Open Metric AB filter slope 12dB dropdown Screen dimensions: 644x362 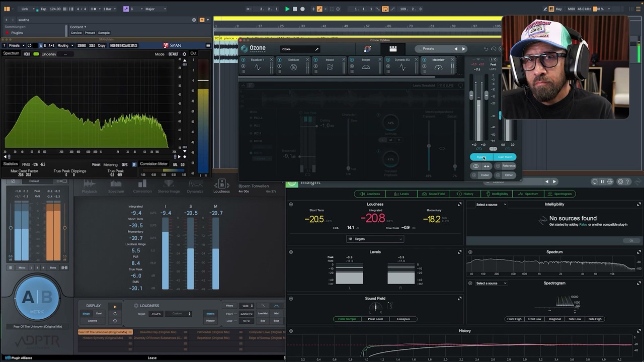point(247,306)
